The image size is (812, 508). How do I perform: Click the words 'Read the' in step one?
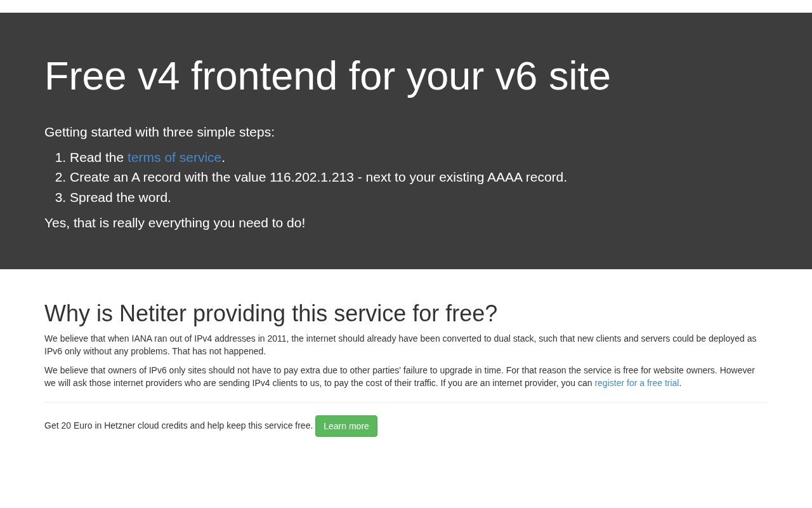click(96, 157)
